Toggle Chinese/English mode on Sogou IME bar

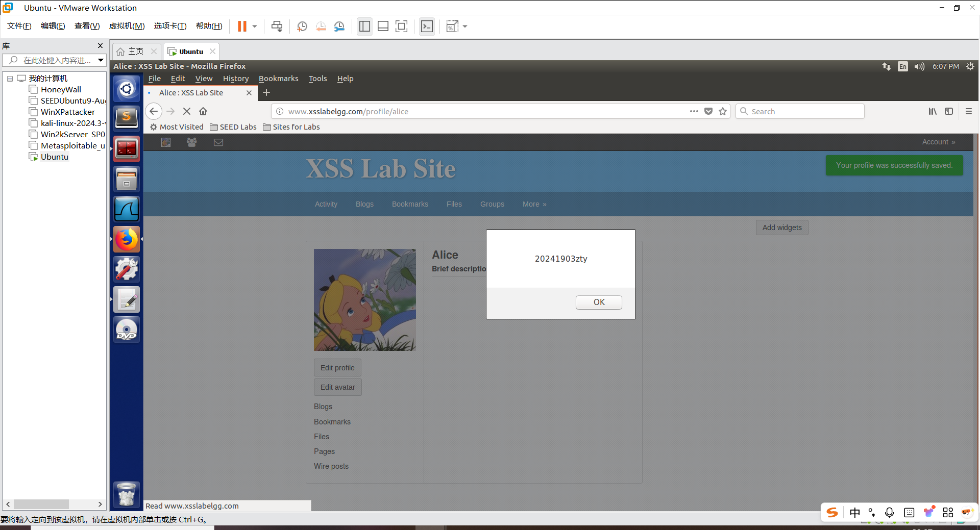(x=855, y=513)
